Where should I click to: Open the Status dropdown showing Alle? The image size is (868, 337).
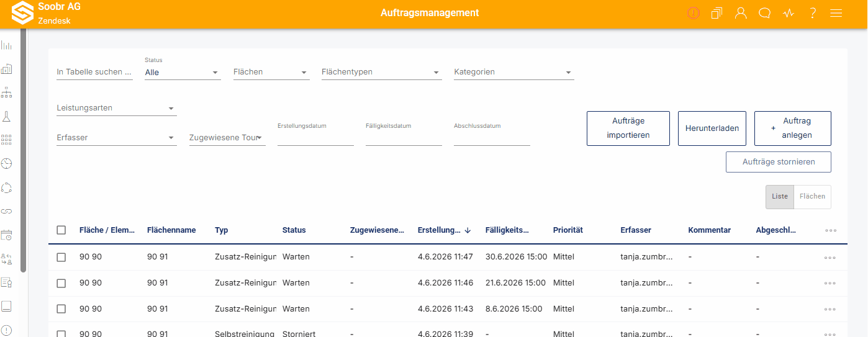[x=183, y=72]
